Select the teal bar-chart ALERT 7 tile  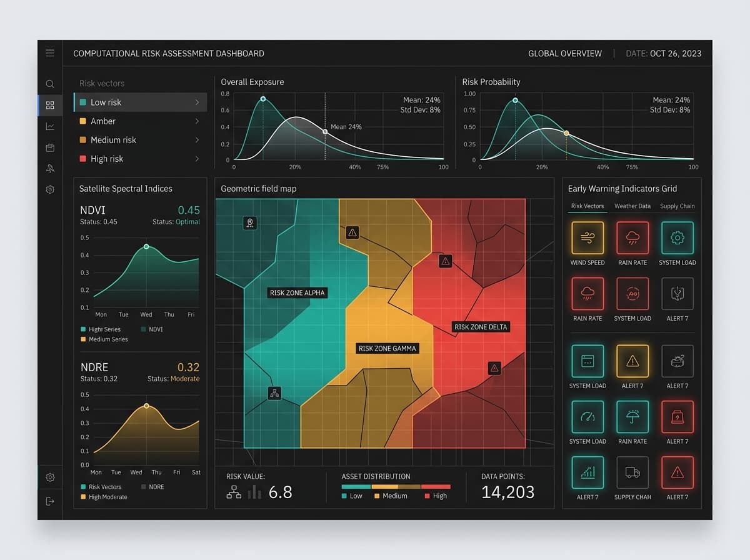[x=587, y=472]
